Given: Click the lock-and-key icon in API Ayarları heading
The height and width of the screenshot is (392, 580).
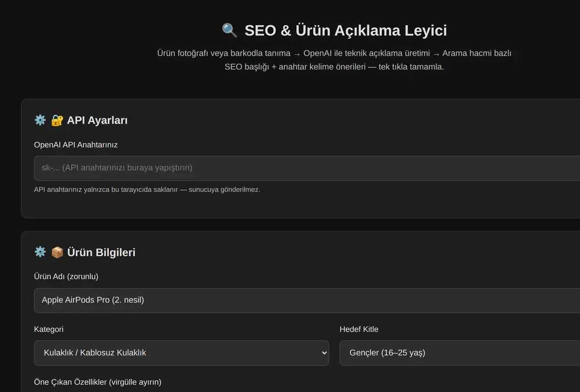Looking at the screenshot, I should tap(57, 120).
